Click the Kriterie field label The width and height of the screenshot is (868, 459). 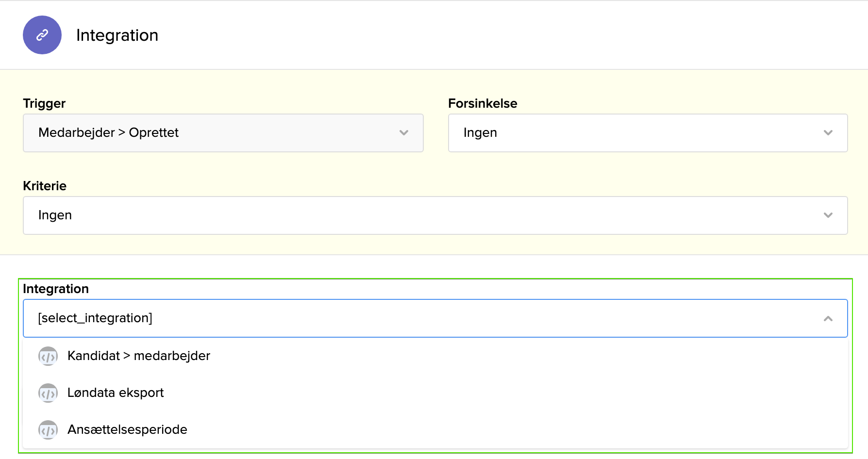click(45, 185)
